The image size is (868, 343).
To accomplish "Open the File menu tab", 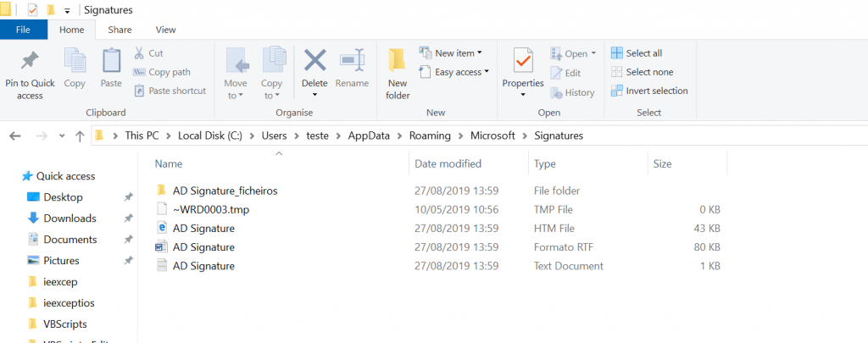I will 23,30.
